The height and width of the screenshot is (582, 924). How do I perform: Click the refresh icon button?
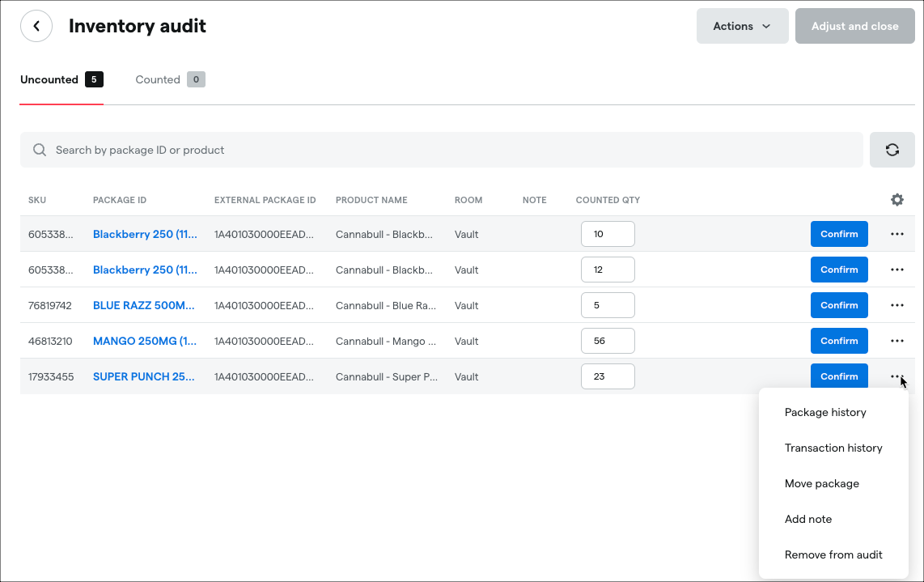pos(892,150)
